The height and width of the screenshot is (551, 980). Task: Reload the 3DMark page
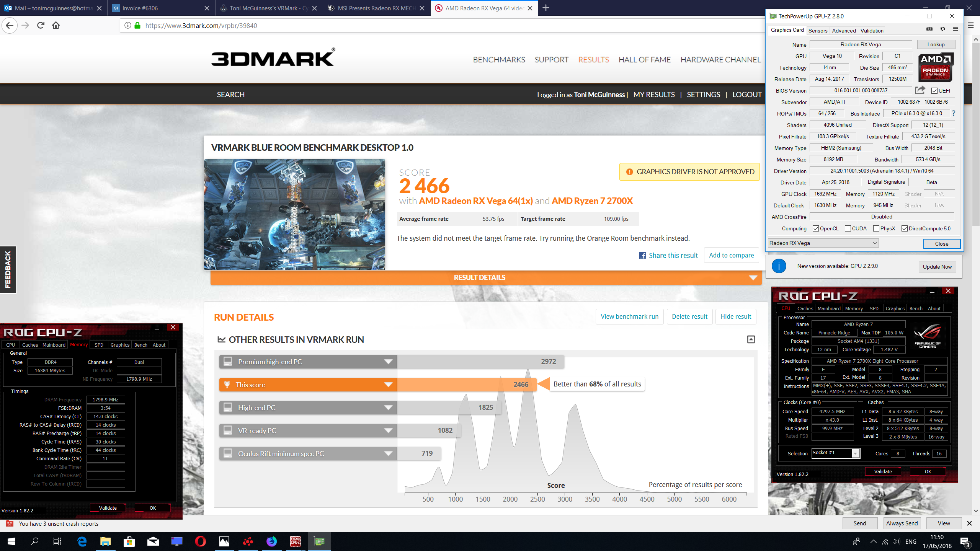(x=41, y=26)
